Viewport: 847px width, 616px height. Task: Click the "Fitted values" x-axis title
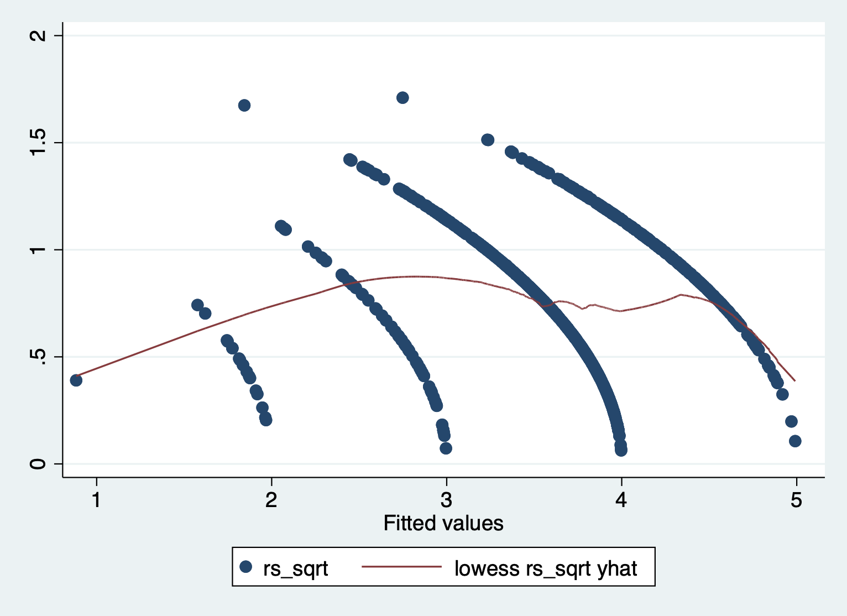443,523
